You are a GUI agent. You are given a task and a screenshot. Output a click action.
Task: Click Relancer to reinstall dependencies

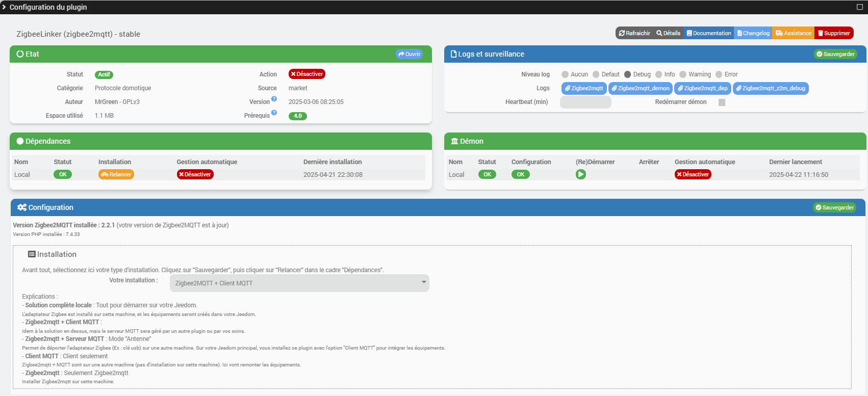click(x=116, y=174)
